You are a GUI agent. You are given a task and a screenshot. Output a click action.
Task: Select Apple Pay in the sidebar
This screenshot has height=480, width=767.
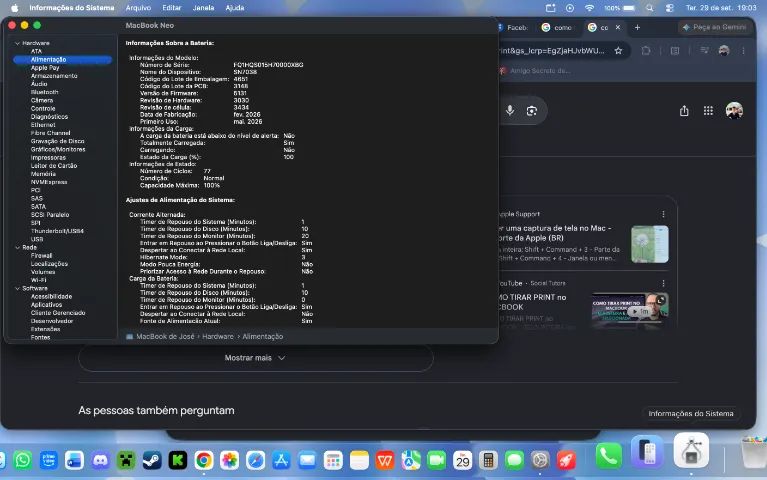45,68
